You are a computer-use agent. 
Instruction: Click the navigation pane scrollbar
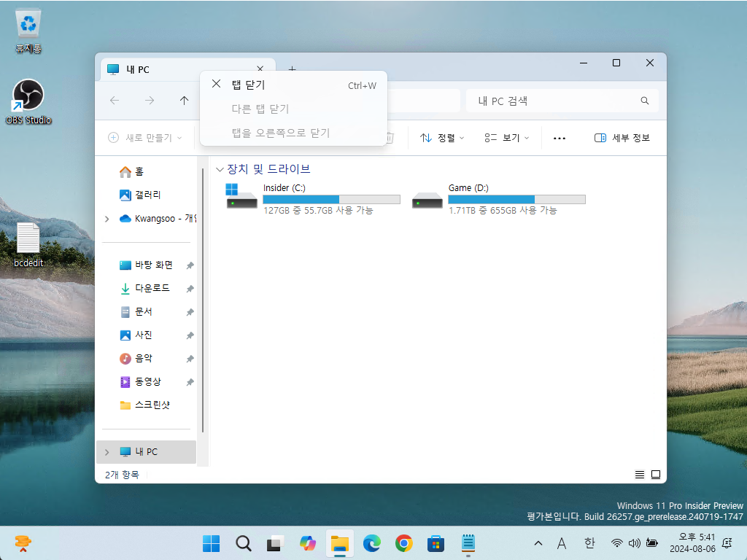pos(203,300)
